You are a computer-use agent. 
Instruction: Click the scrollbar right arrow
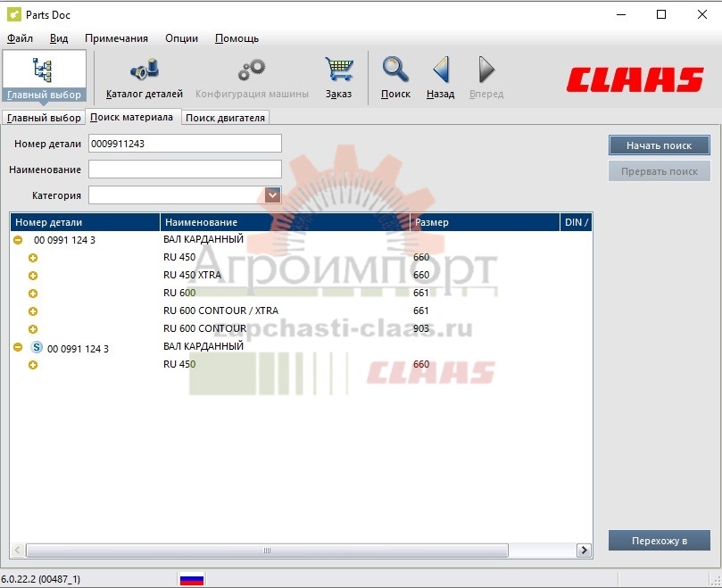[x=584, y=551]
